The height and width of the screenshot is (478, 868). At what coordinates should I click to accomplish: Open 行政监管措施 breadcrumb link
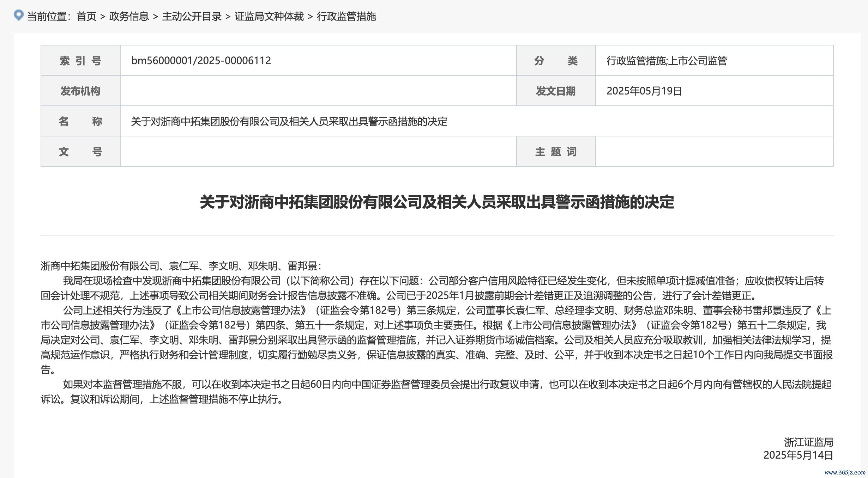(346, 17)
